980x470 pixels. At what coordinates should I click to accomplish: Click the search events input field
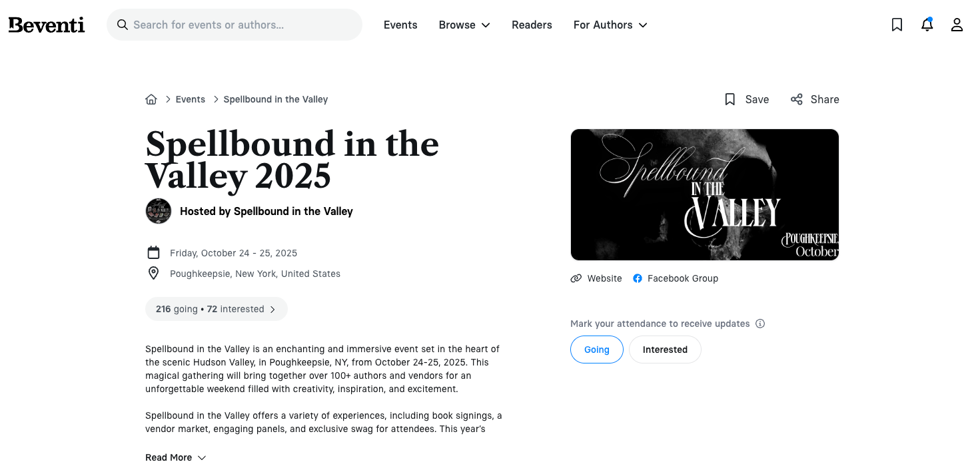pos(235,24)
